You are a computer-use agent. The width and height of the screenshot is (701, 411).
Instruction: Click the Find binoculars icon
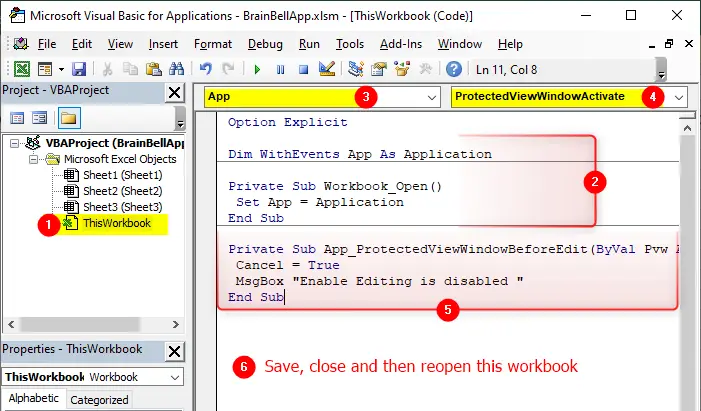coord(177,69)
